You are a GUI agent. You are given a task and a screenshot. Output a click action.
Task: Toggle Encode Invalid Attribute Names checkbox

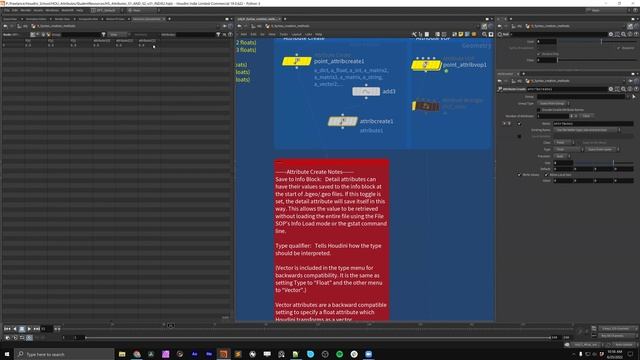click(x=538, y=110)
